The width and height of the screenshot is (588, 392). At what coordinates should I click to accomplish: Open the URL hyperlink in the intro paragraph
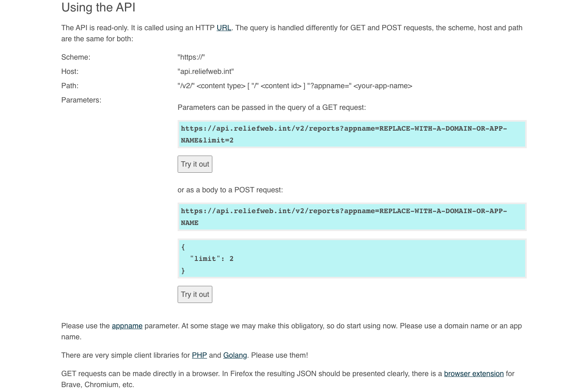coord(224,28)
